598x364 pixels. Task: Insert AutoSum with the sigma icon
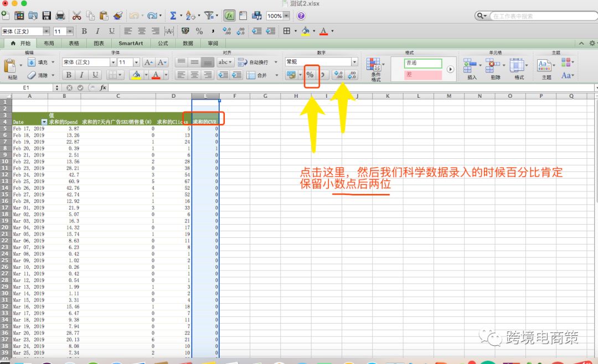173,15
